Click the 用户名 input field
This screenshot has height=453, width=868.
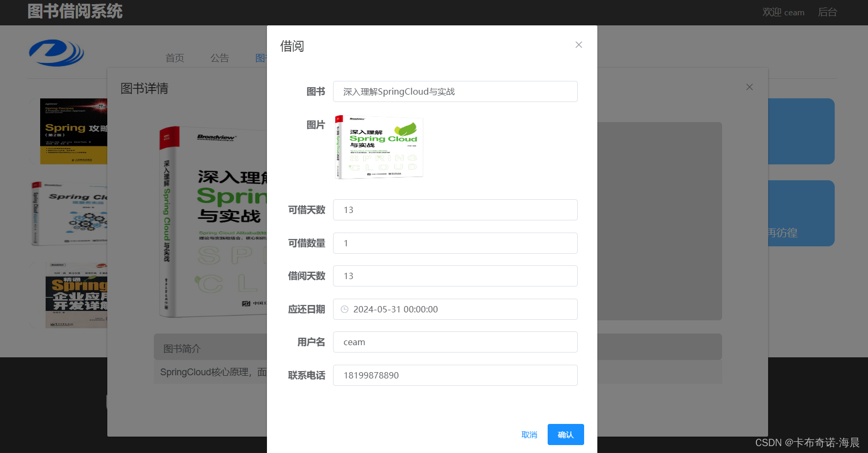(x=455, y=342)
